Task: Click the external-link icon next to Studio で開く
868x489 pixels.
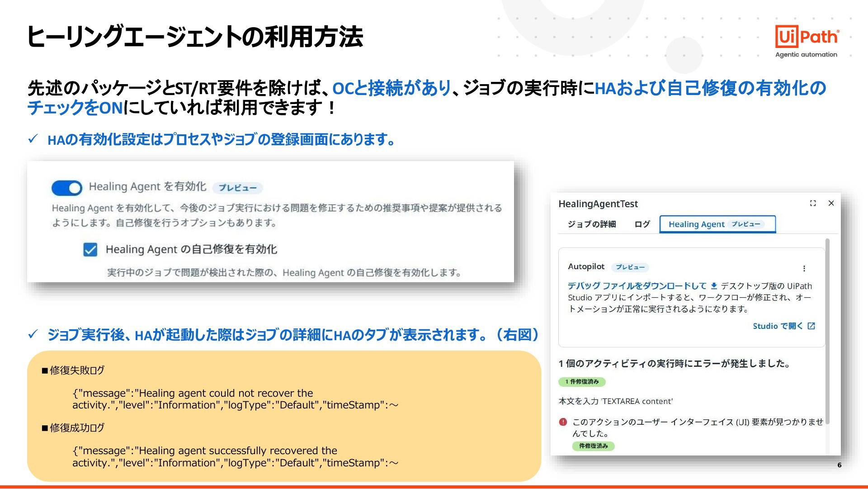Action: [x=811, y=326]
